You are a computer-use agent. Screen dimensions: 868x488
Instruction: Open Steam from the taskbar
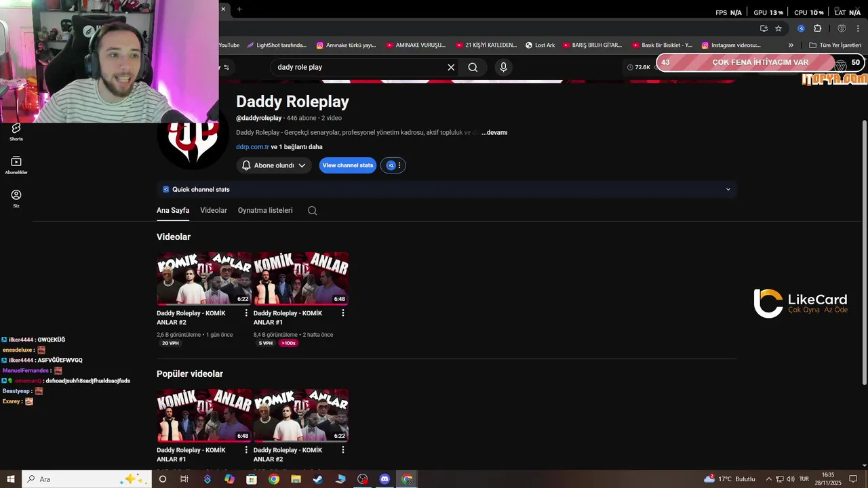coord(317,479)
